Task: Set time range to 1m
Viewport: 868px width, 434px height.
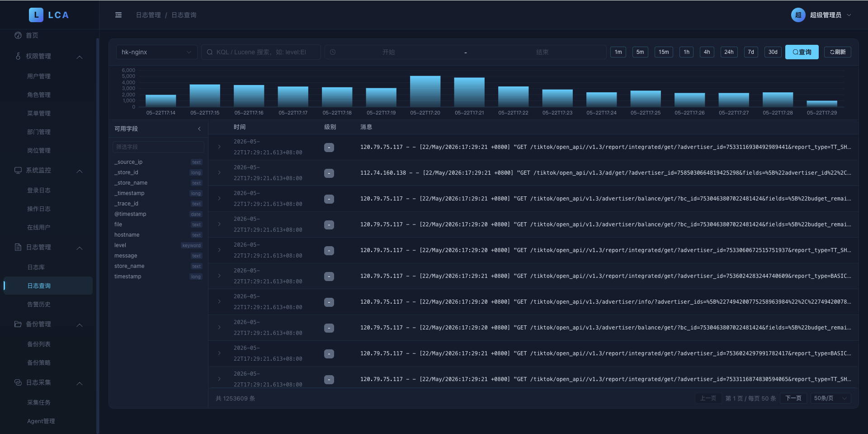Action: 618,52
